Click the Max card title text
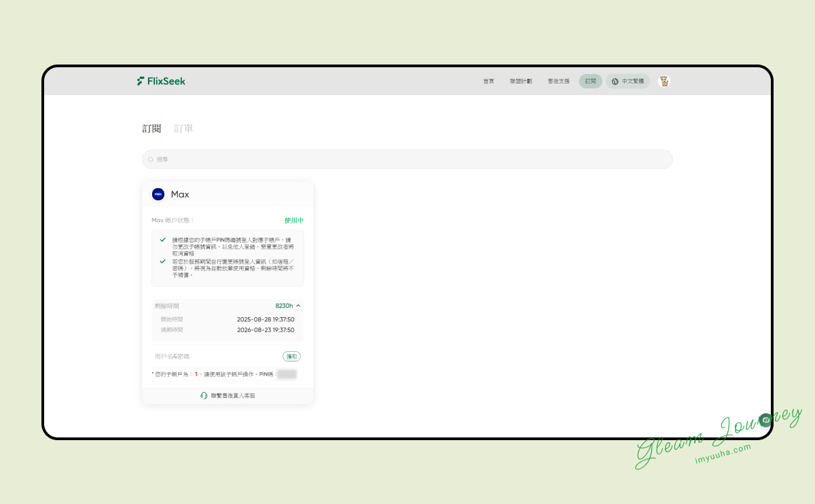The image size is (815, 504). pos(180,194)
